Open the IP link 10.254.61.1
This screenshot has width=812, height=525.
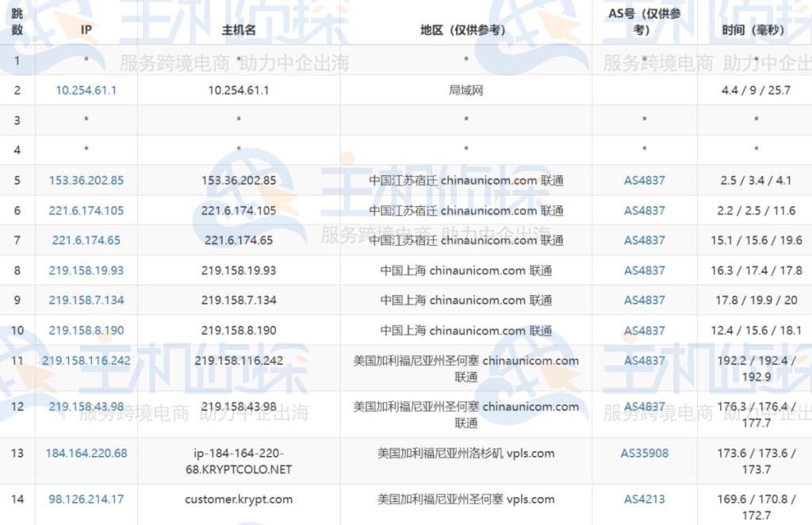86,90
